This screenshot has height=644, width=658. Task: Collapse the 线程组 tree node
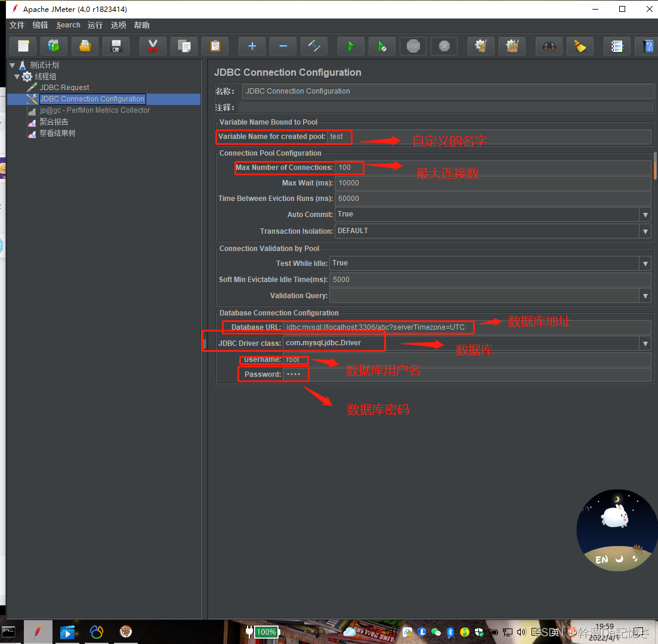[x=17, y=76]
